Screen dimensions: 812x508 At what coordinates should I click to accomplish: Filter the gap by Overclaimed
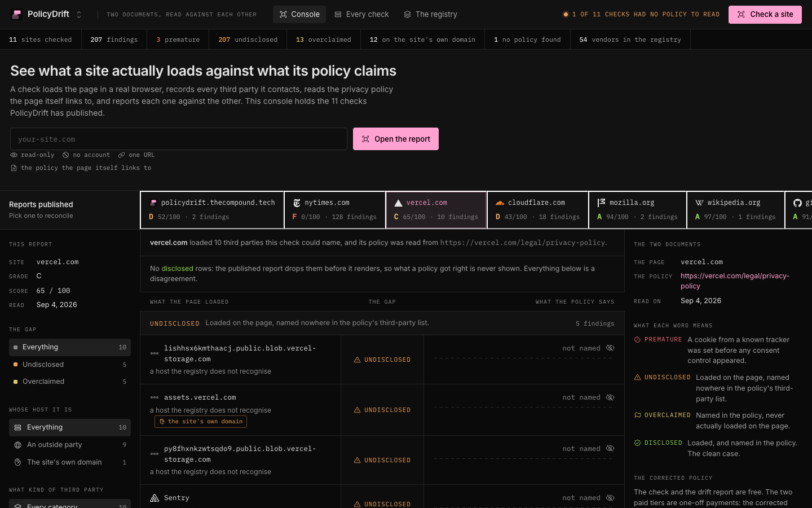click(70, 382)
